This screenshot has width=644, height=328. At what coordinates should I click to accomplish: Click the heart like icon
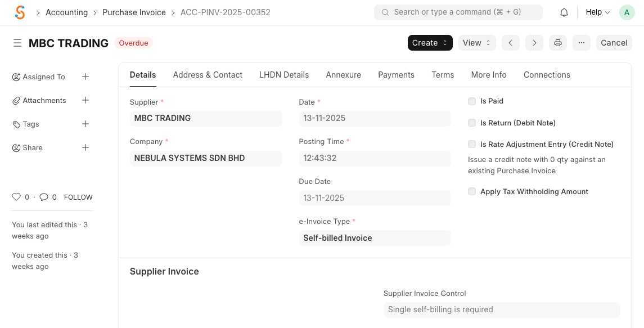coord(16,197)
